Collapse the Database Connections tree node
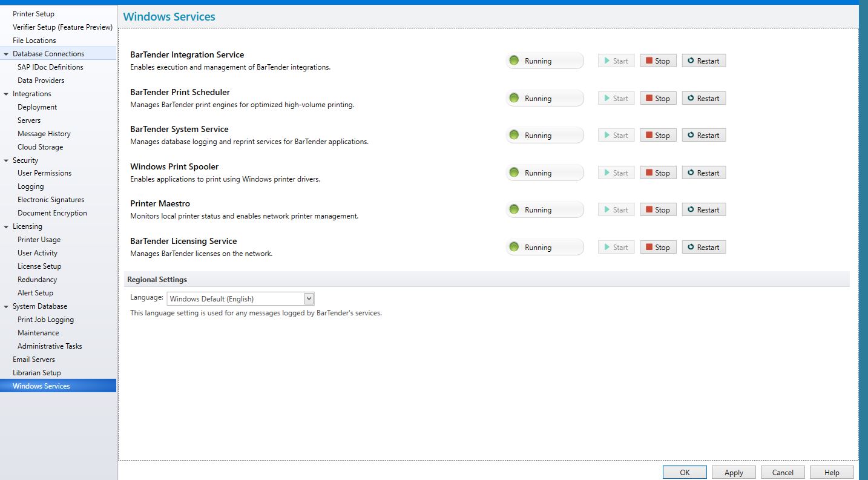868x480 pixels. tap(6, 54)
